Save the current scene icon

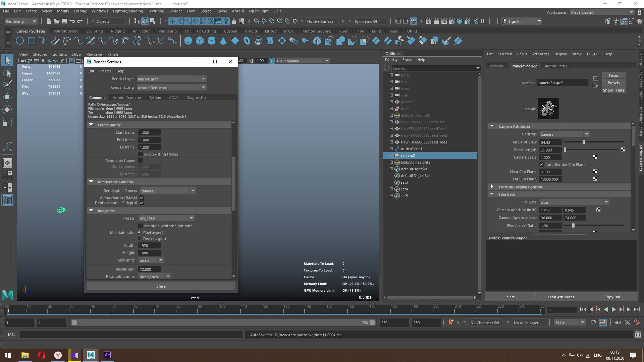64,21
